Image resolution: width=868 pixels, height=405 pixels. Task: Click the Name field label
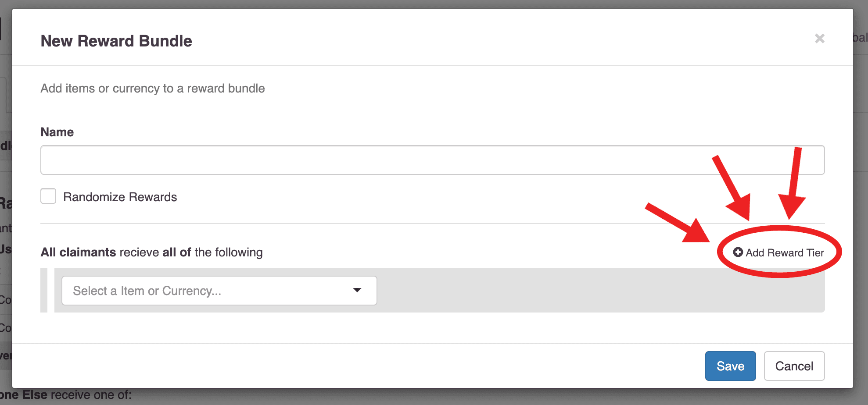tap(57, 132)
